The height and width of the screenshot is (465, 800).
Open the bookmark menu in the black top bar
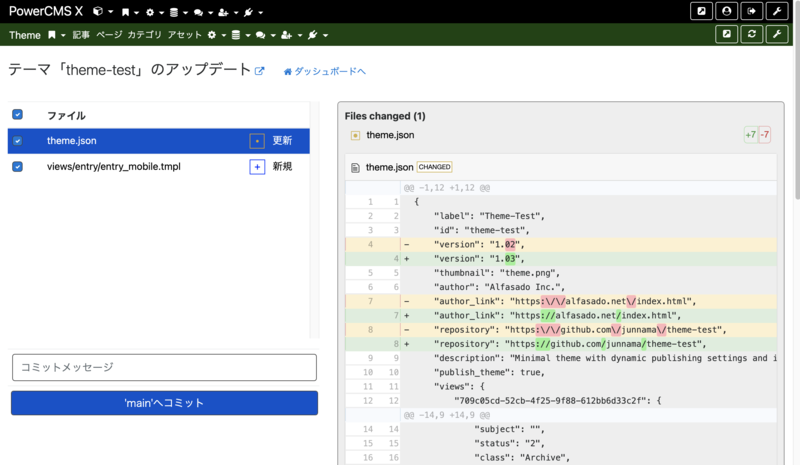click(130, 12)
